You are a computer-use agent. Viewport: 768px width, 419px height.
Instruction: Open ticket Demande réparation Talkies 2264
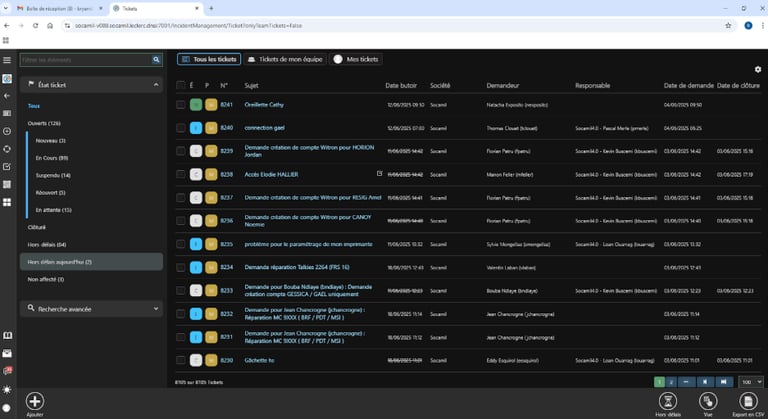[297, 268]
